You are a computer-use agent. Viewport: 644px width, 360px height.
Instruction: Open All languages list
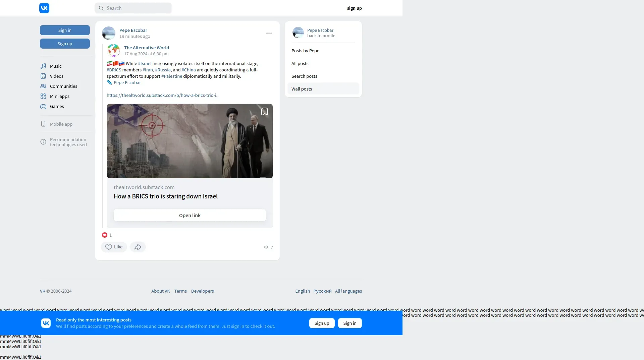tap(348, 291)
